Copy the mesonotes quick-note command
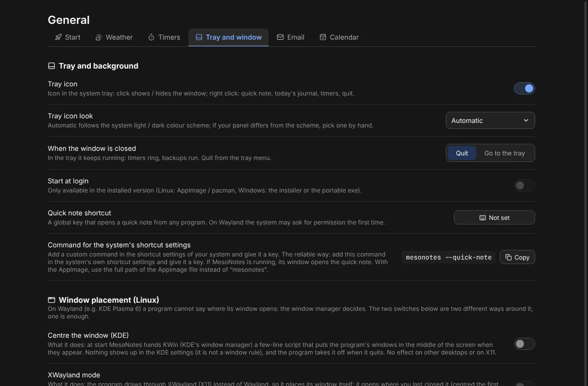Screen dimensions: 588x386 (517, 258)
